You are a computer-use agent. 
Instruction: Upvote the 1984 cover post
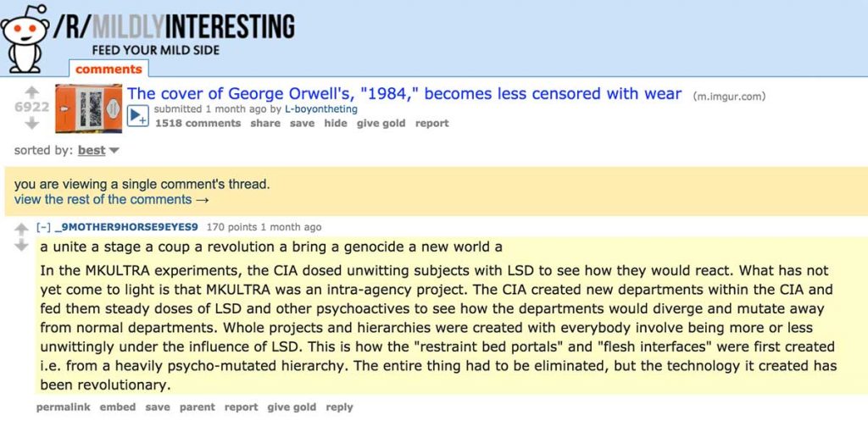point(32,91)
